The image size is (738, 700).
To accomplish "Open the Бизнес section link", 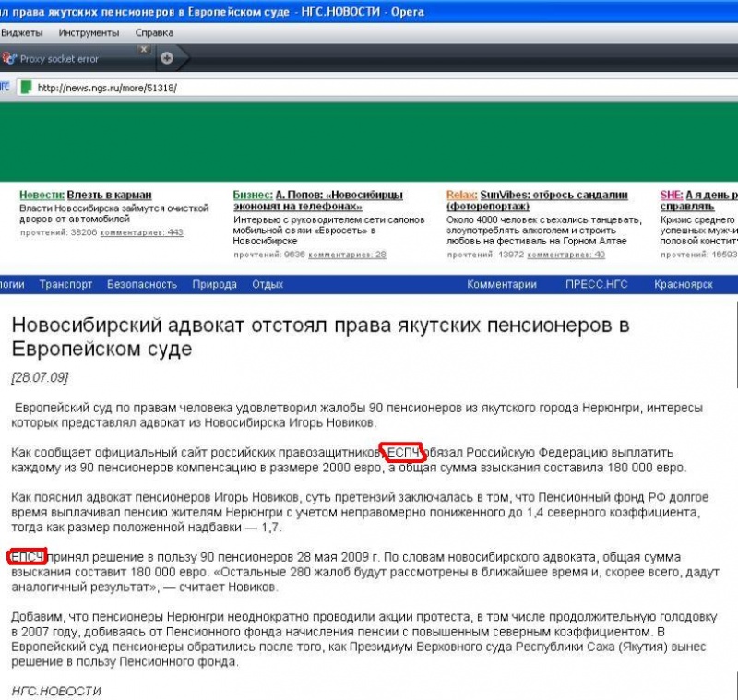I will pos(253,195).
